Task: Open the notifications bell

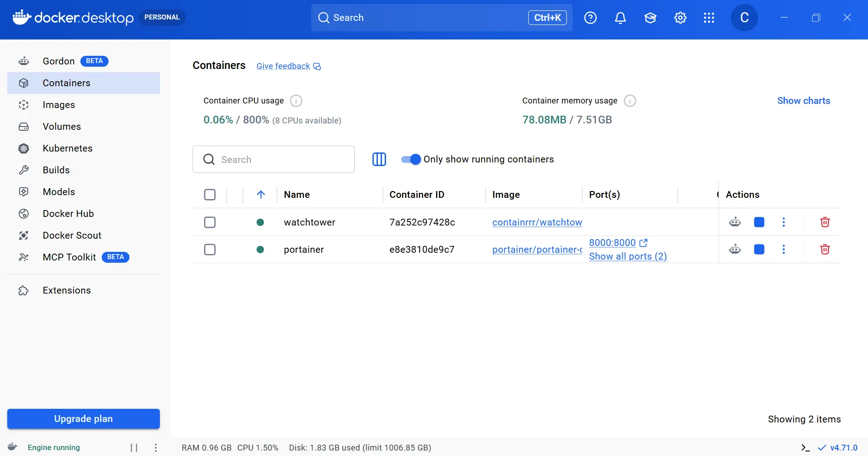Action: click(x=620, y=18)
